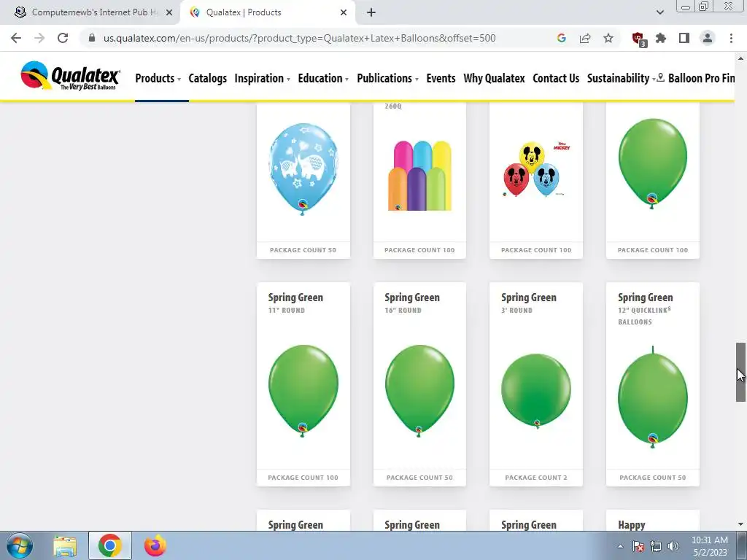Image resolution: width=747 pixels, height=560 pixels.
Task: Open the 260Q colorful balloons product
Action: 419,180
